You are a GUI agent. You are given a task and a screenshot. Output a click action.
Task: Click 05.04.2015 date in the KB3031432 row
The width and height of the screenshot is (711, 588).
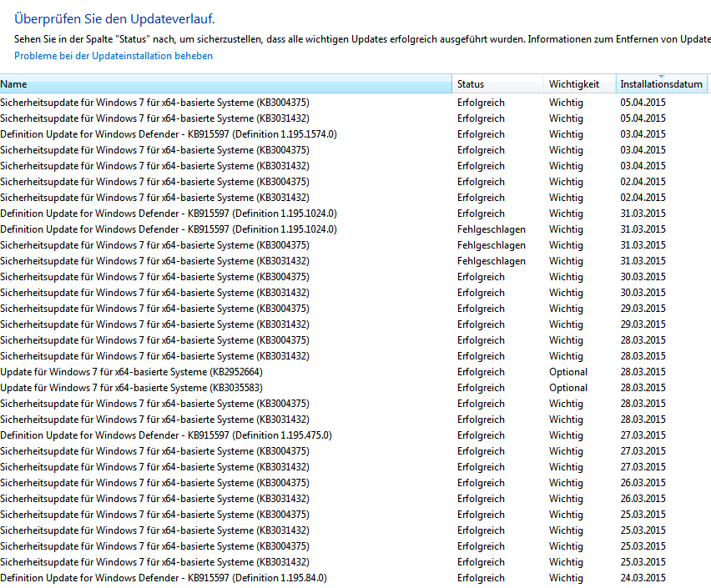pyautogui.click(x=643, y=118)
